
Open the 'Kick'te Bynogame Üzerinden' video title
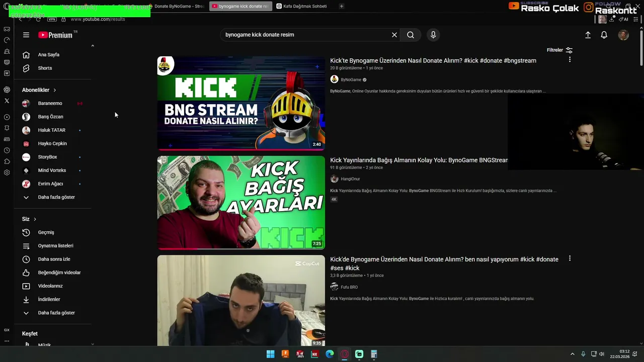pos(433,60)
